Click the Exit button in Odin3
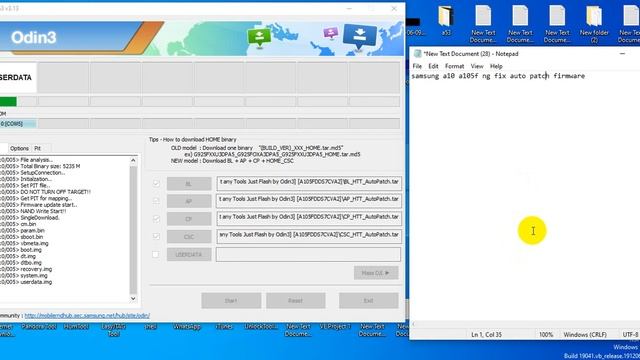 (x=369, y=300)
